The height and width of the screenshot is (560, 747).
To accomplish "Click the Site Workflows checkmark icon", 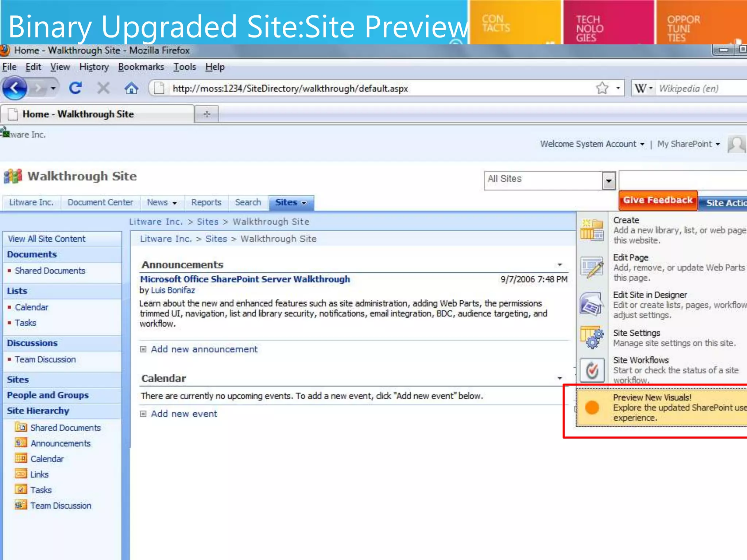I will tap(592, 370).
